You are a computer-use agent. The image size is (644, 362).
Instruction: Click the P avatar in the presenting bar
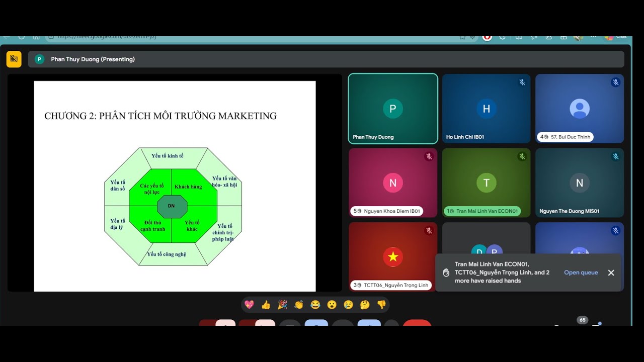coord(39,59)
